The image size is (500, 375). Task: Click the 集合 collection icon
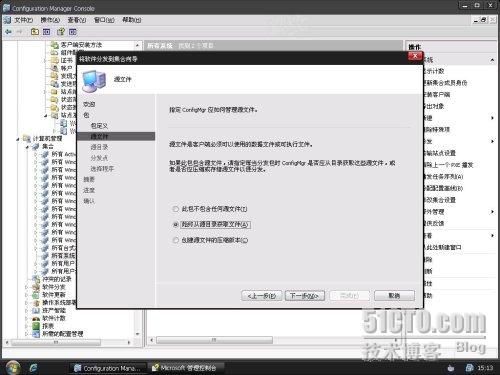tap(36, 146)
